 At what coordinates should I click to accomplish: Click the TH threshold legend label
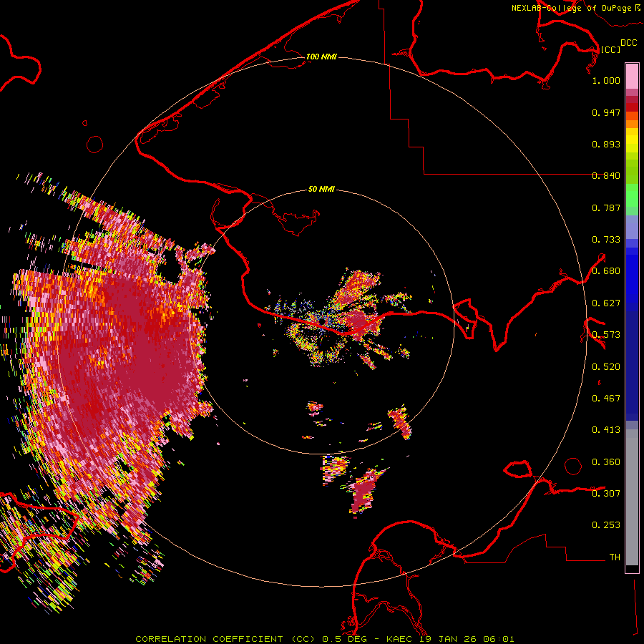[x=615, y=557]
